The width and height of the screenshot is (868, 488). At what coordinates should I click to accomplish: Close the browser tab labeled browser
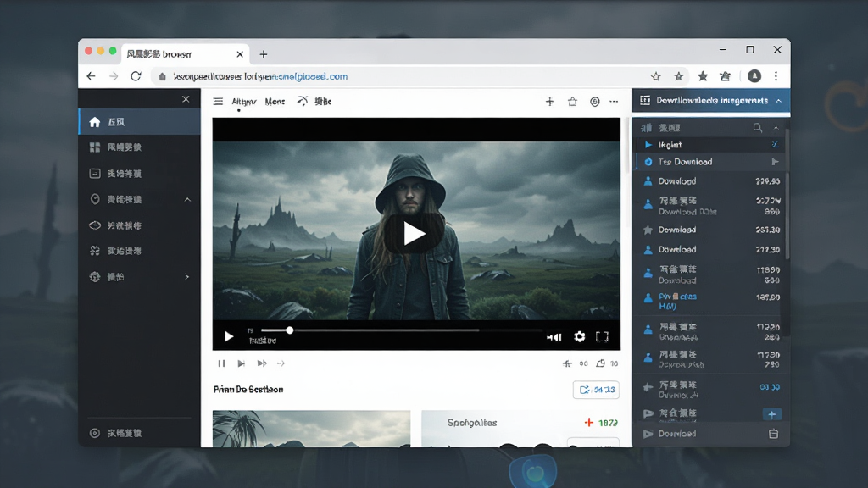coord(240,54)
